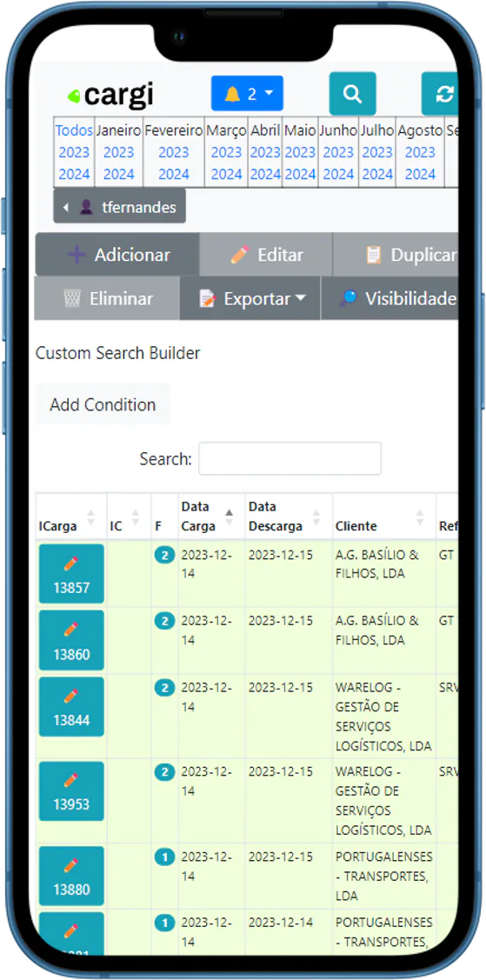Click the Editar toolbar button

(x=266, y=255)
